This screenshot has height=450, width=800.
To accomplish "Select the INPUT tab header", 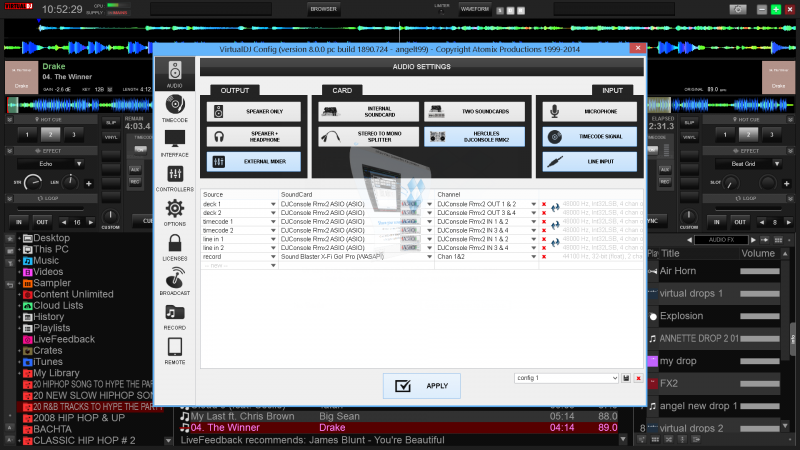I will pos(612,90).
